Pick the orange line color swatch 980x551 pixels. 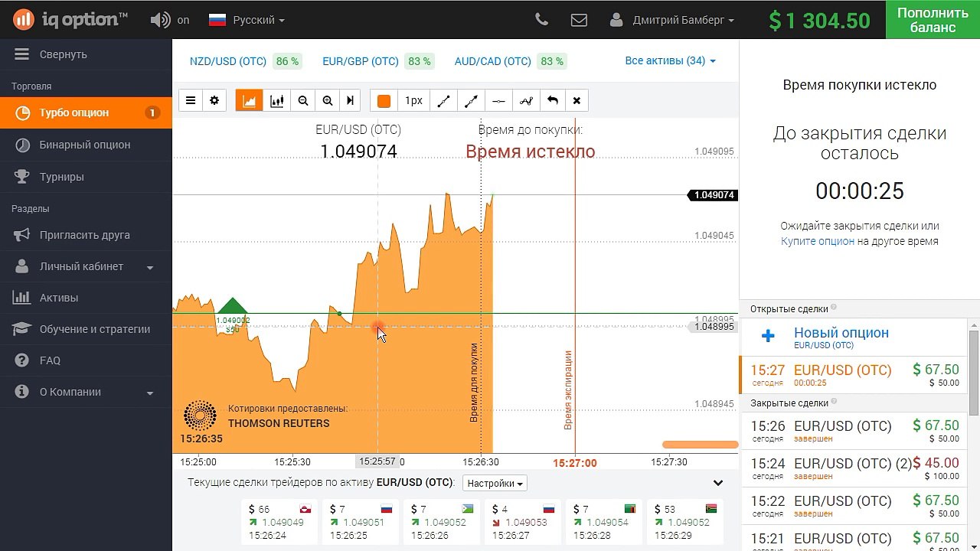[x=384, y=101]
